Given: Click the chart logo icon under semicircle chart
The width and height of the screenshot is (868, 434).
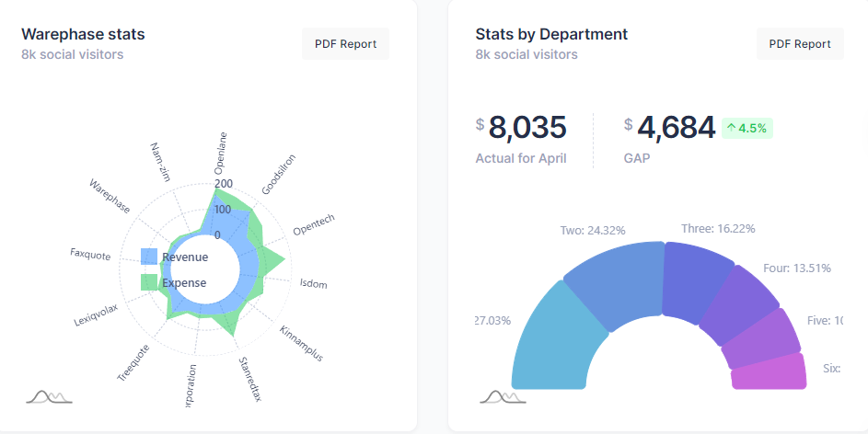Looking at the screenshot, I should coord(503,396).
